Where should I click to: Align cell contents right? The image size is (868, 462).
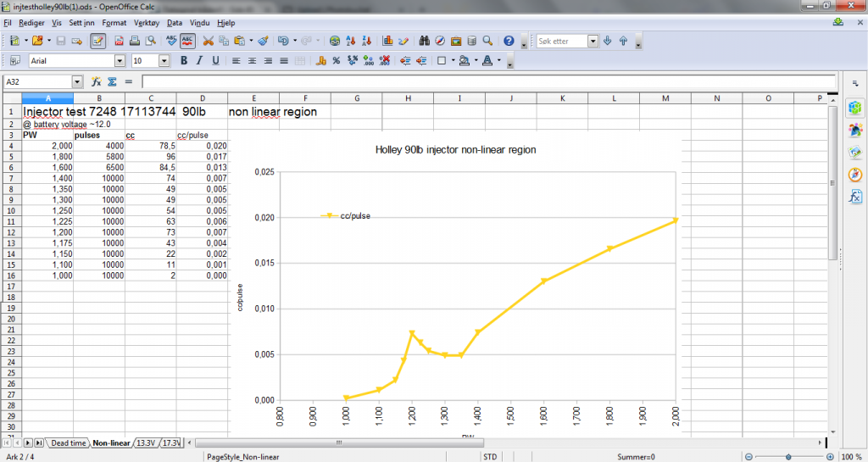coord(268,61)
